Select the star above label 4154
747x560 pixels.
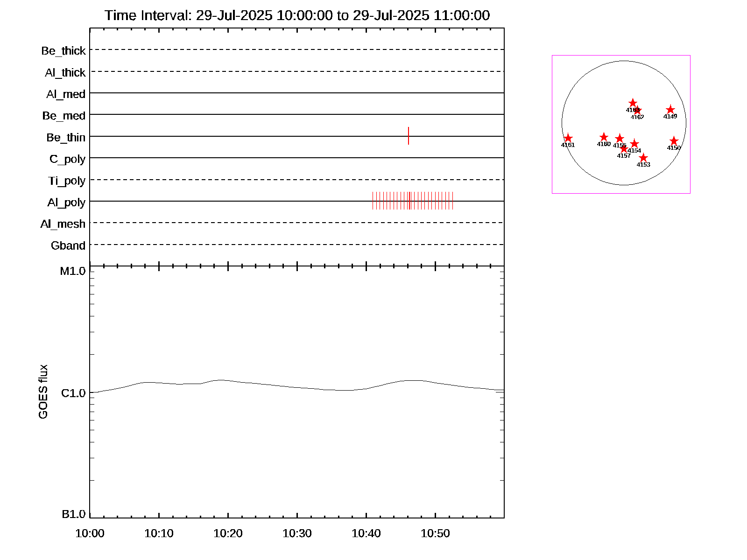[x=634, y=144]
